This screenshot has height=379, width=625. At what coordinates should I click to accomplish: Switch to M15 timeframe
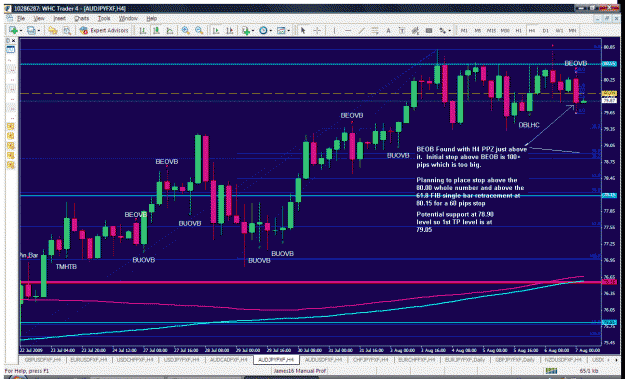coord(491,31)
